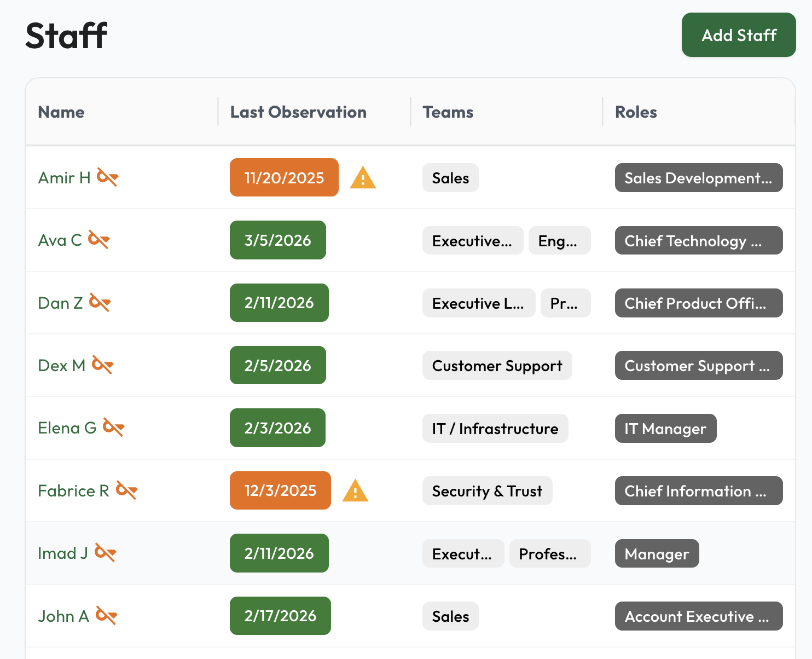The width and height of the screenshot is (812, 659).
Task: Select the Customer Support team tag
Action: pos(497,365)
